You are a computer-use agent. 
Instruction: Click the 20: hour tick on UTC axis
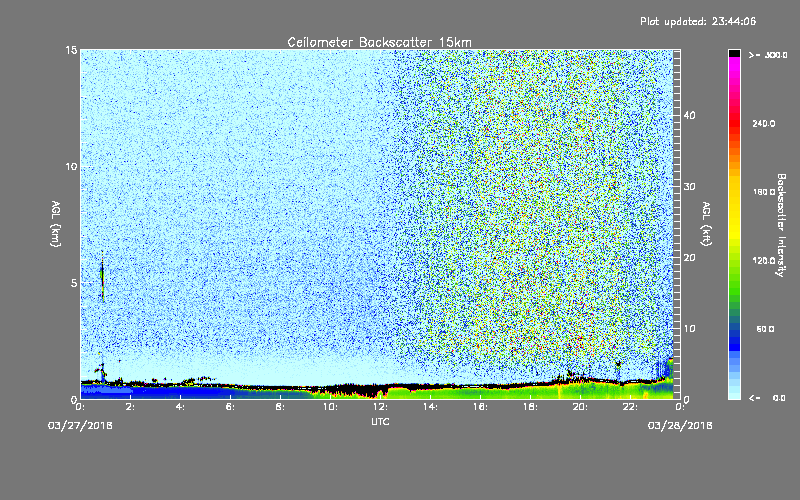(580, 407)
